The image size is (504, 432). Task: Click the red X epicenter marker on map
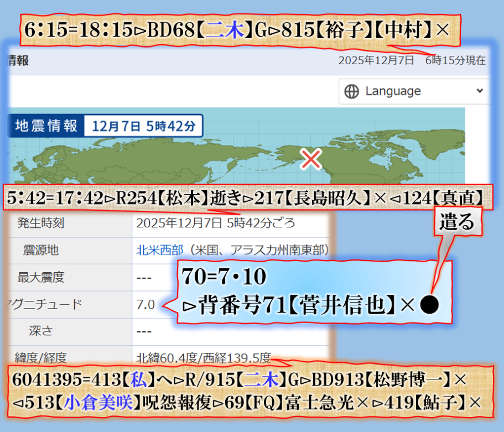coord(312,159)
